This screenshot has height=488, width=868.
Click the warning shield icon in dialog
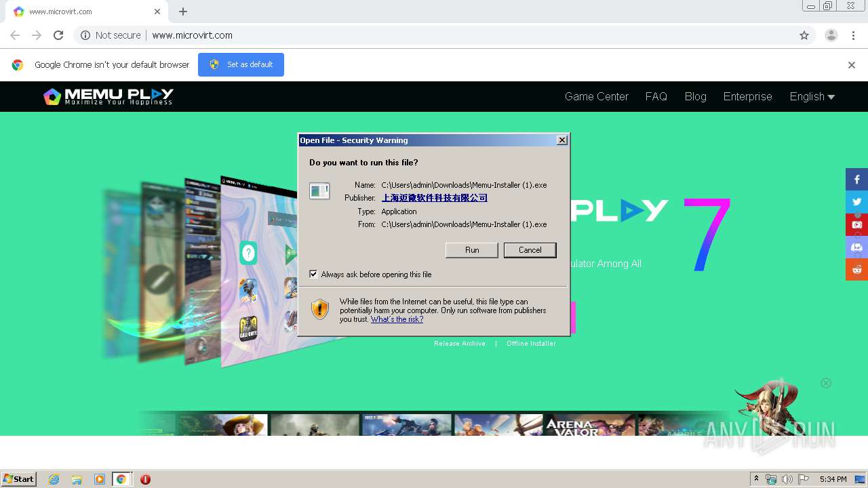[x=320, y=309]
